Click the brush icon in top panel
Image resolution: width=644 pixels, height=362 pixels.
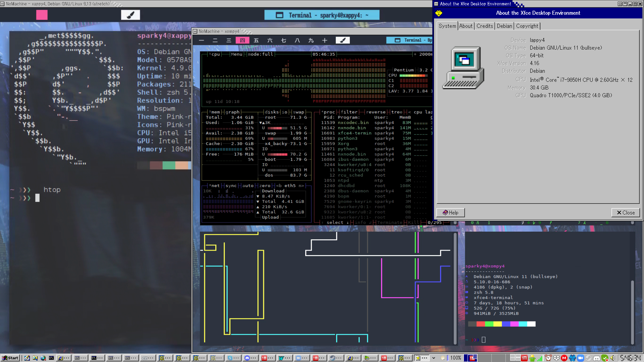(130, 15)
